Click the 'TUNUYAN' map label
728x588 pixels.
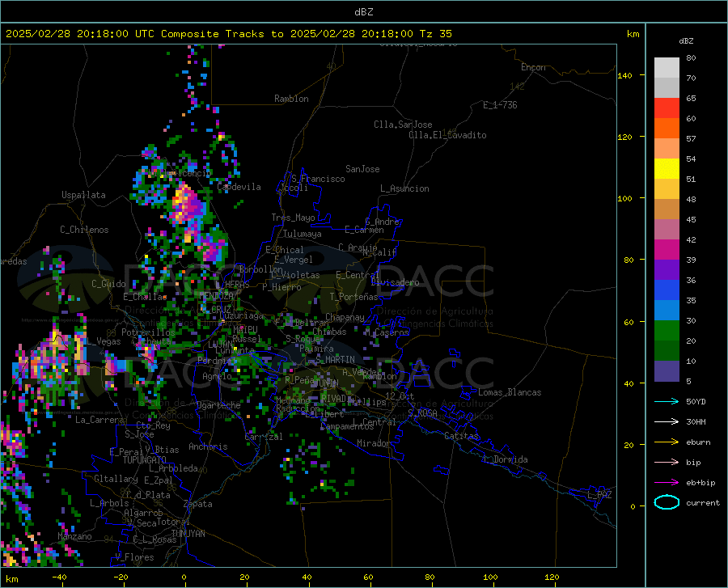[188, 533]
